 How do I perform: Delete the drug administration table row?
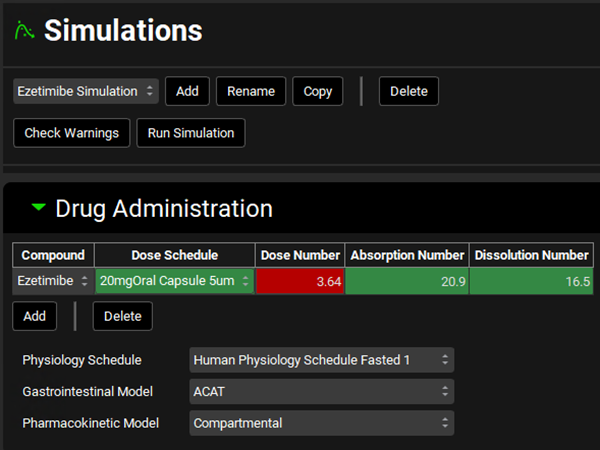(x=123, y=316)
